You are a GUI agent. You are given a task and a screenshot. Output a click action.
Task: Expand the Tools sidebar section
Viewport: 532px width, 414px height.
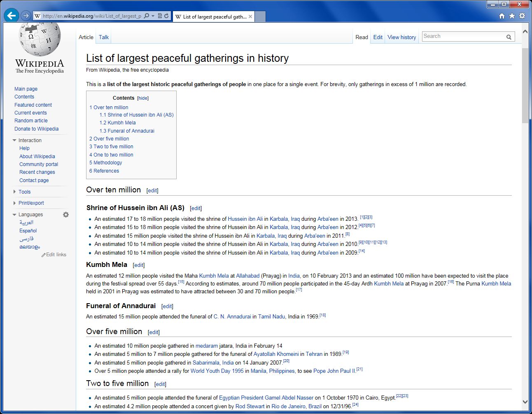[x=15, y=192]
